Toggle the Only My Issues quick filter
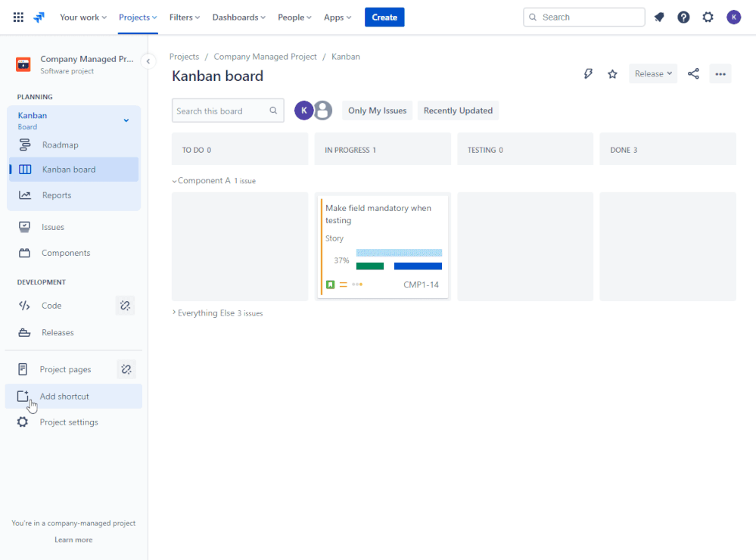 [x=377, y=110]
